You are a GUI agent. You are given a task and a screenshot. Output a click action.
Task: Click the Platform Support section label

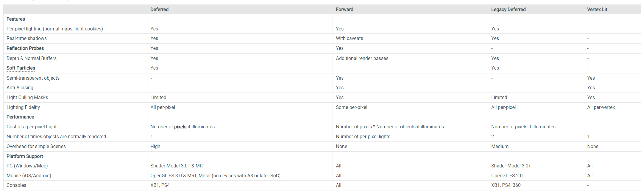coord(25,156)
